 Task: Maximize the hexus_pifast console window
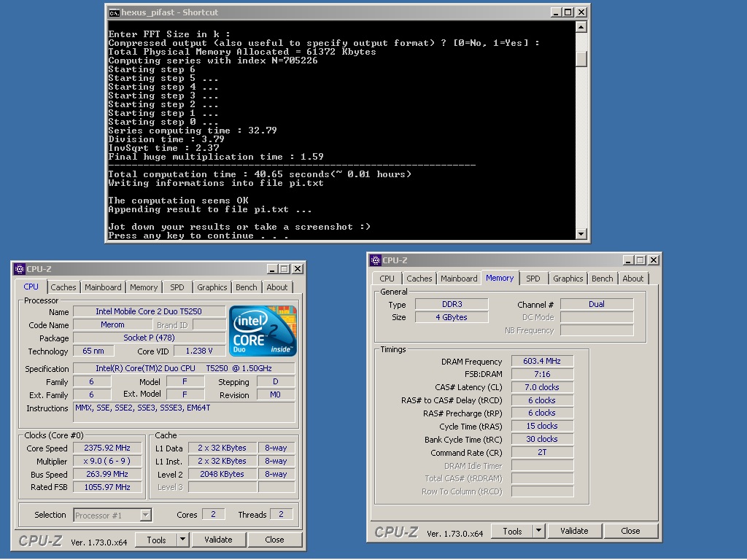tap(568, 12)
